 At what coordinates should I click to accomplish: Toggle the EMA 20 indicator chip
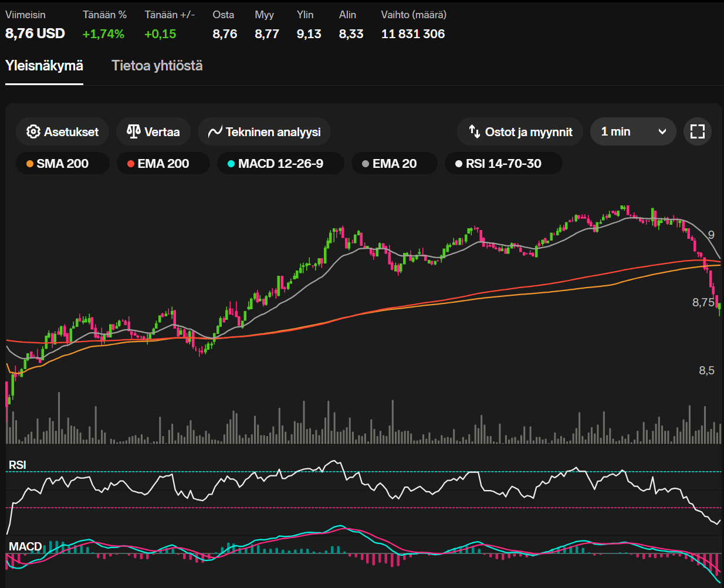(394, 164)
